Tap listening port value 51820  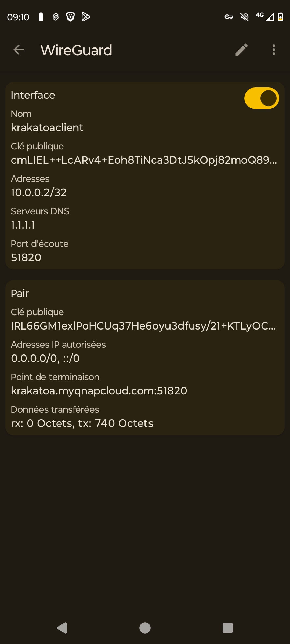26,257
